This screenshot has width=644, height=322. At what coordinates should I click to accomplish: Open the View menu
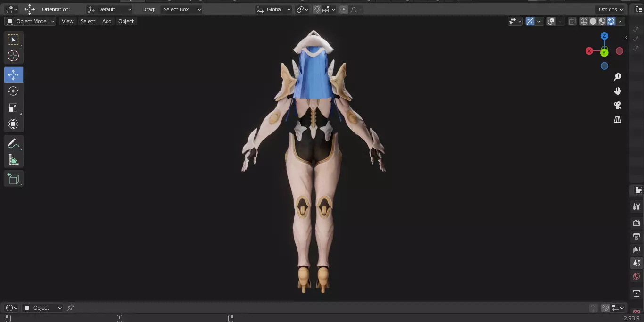[67, 21]
